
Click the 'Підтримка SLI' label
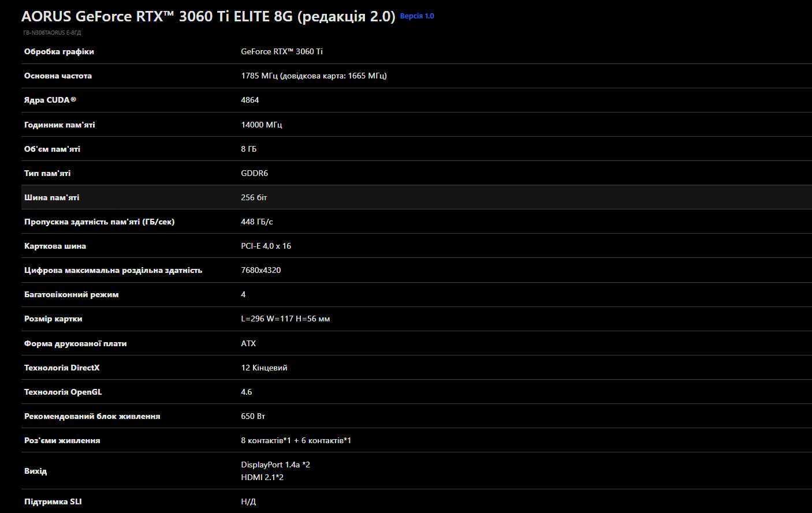coord(53,501)
